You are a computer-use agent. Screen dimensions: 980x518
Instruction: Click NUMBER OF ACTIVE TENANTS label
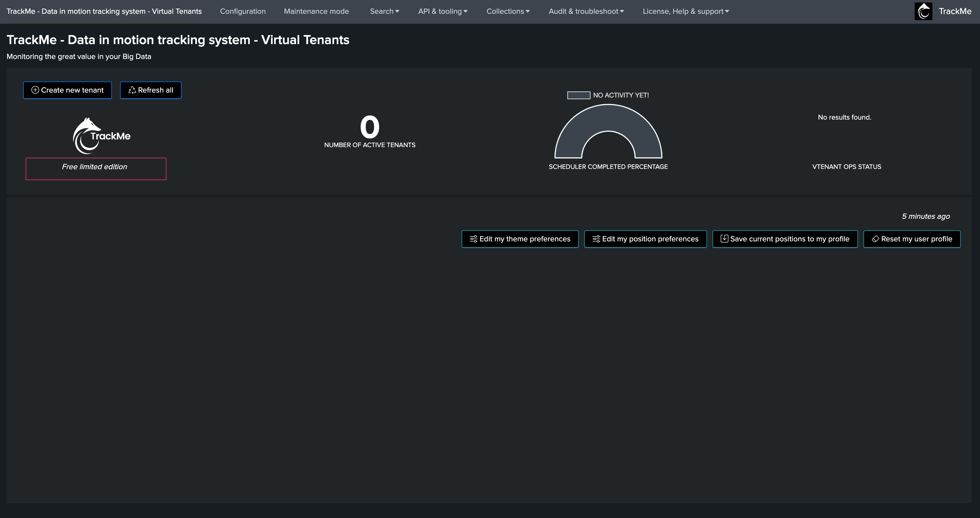point(370,145)
